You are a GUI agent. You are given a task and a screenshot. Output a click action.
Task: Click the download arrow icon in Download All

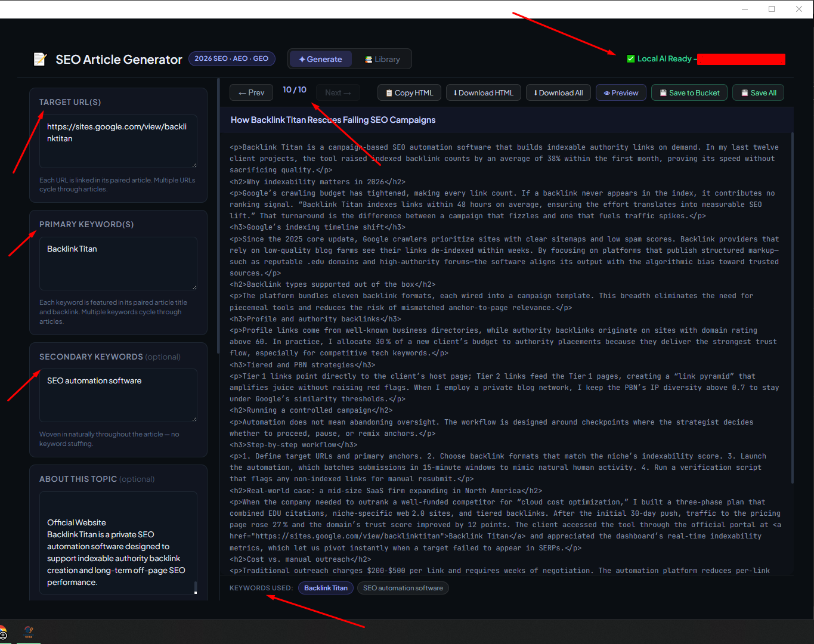[x=536, y=93]
